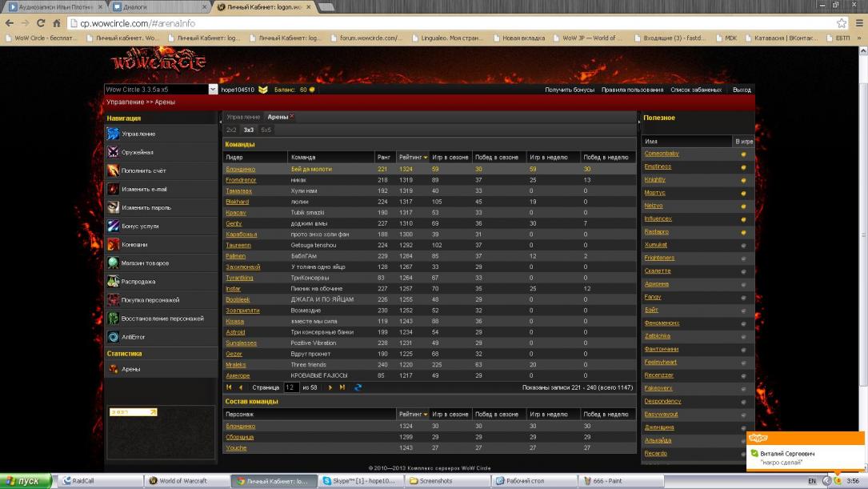
Task: Click the Управление navigation icon
Action: pos(114,134)
